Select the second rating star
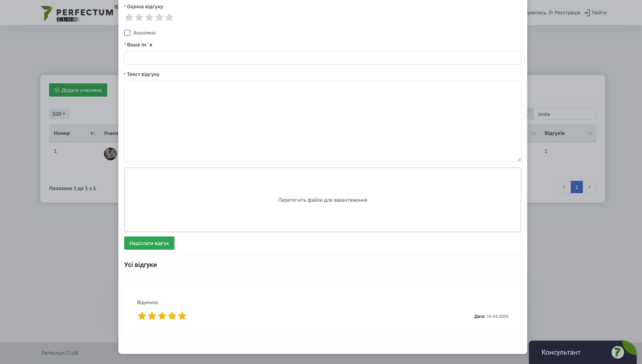The image size is (642, 364). tap(139, 17)
